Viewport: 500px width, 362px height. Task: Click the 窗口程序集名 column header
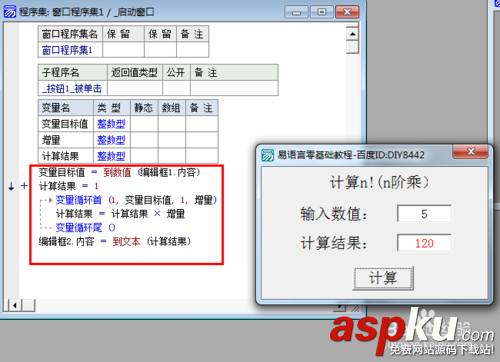coord(71,34)
